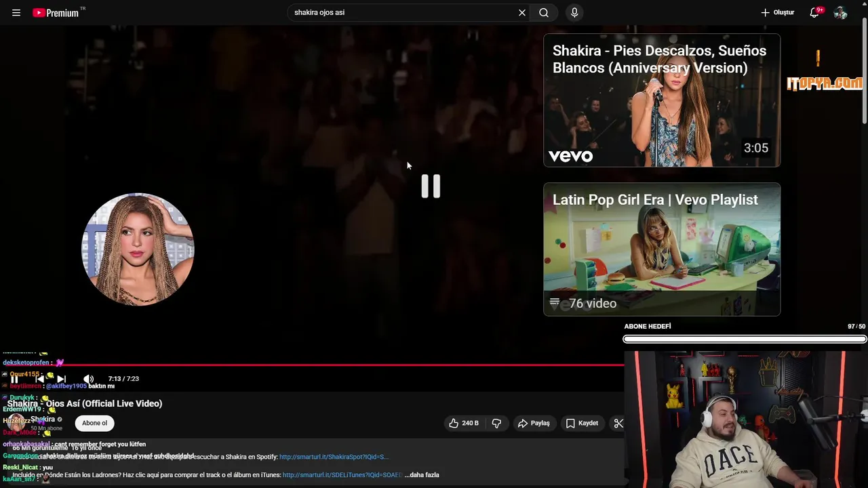Skip to the next video button
The height and width of the screenshot is (488, 868).
(x=62, y=380)
